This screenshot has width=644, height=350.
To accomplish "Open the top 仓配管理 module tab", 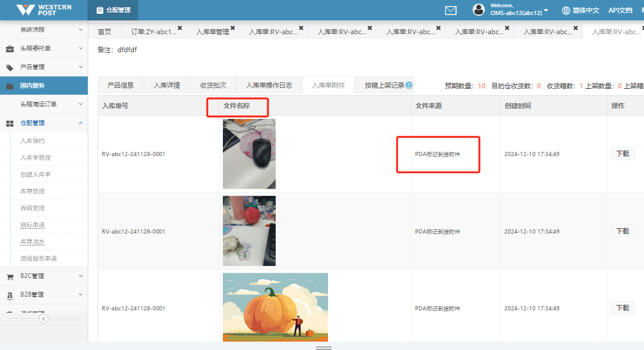I will [113, 10].
